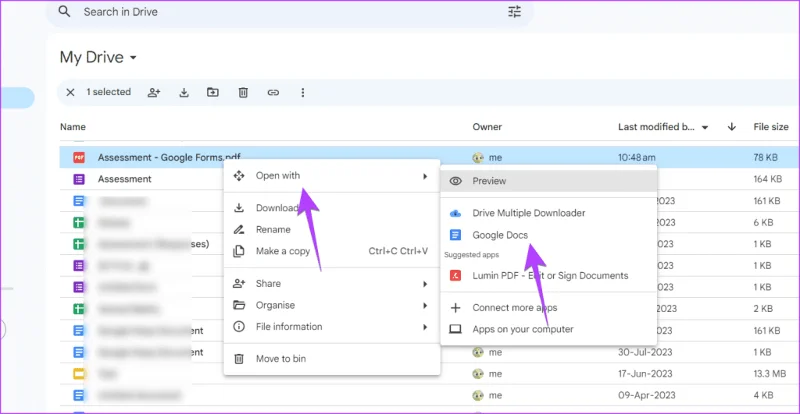800x414 pixels.
Task: Click the move to folder icon
Action: click(213, 92)
